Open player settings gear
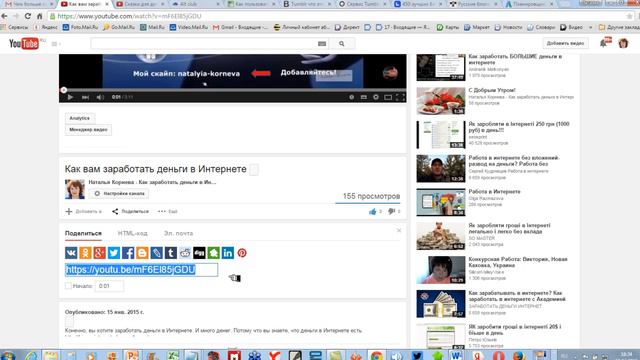Image resolution: width=640 pixels, height=360 pixels. (376, 97)
